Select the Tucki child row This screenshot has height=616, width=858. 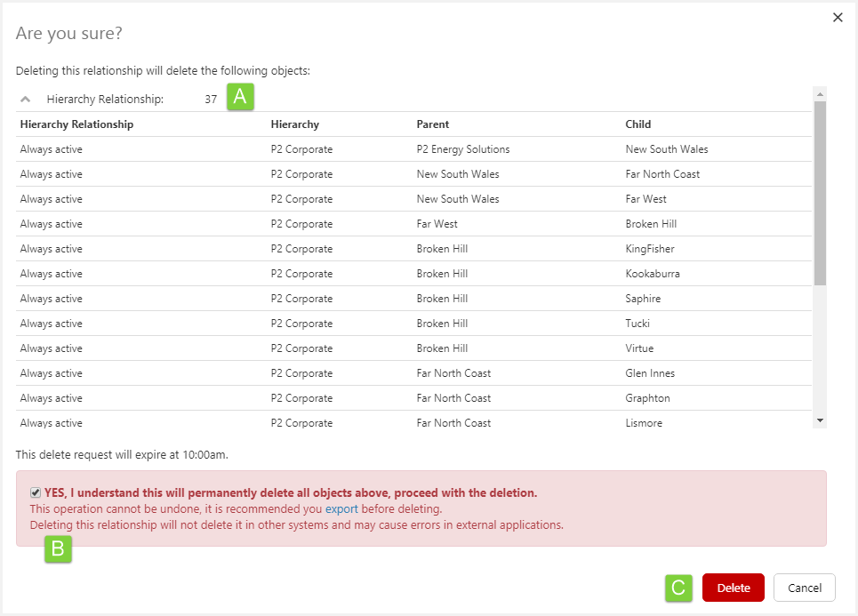pyautogui.click(x=637, y=324)
